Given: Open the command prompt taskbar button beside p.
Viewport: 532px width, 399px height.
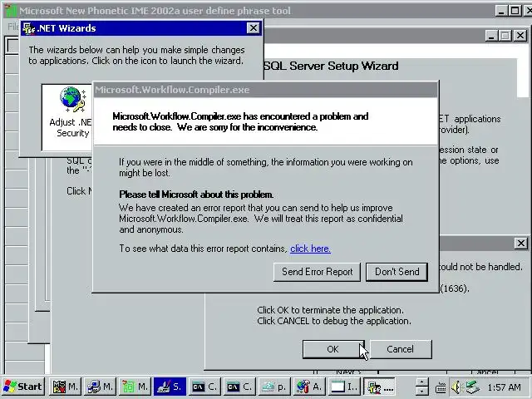Looking at the screenshot, I should click(240, 387).
